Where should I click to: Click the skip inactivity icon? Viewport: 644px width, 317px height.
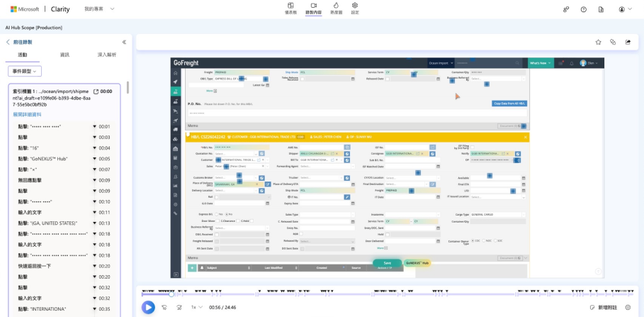[179, 307]
